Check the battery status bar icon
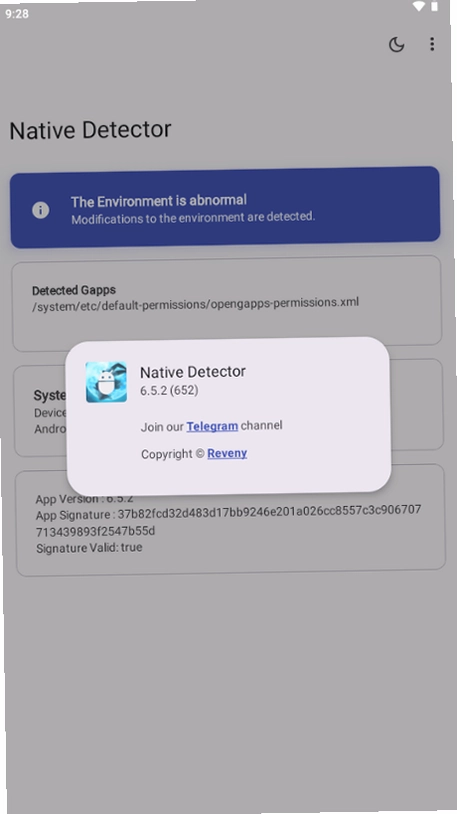The height and width of the screenshot is (814, 457). coord(434,7)
